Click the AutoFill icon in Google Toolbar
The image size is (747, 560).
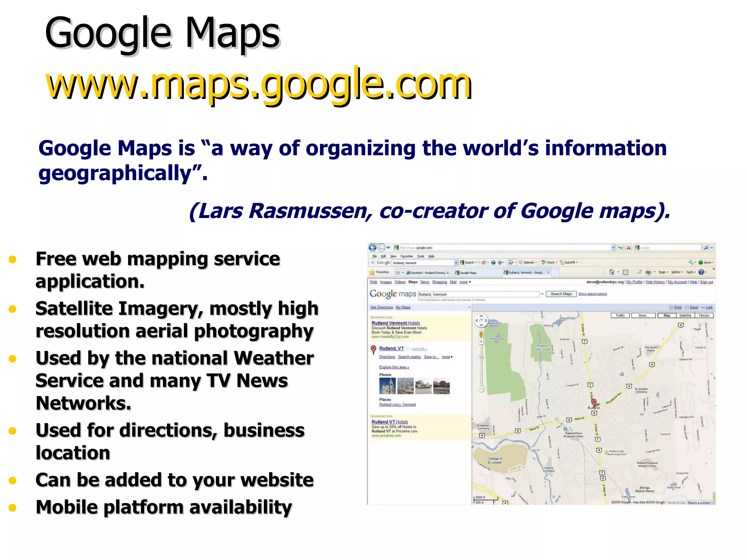[562, 262]
